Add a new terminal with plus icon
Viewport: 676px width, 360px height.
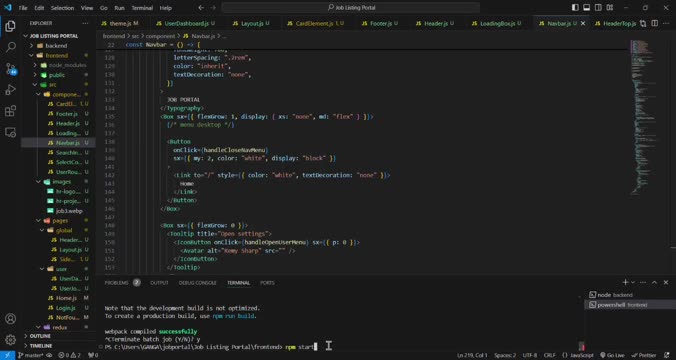625,282
